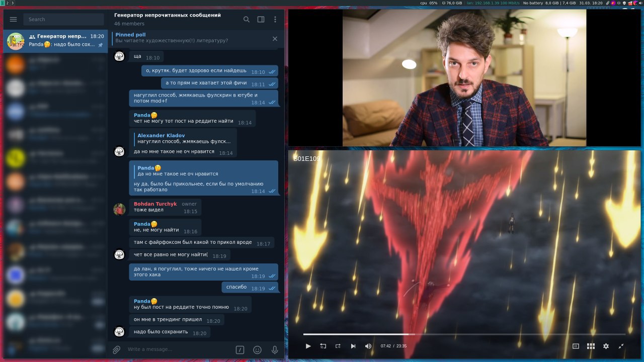Screen dimensions: 644x362
Task: Open the chat three-dots options menu
Action: [275, 19]
